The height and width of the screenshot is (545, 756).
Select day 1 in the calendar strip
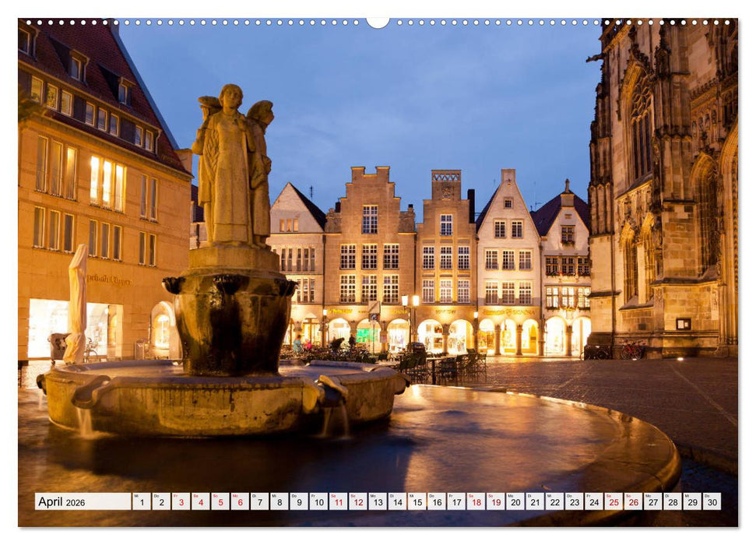coord(141,501)
